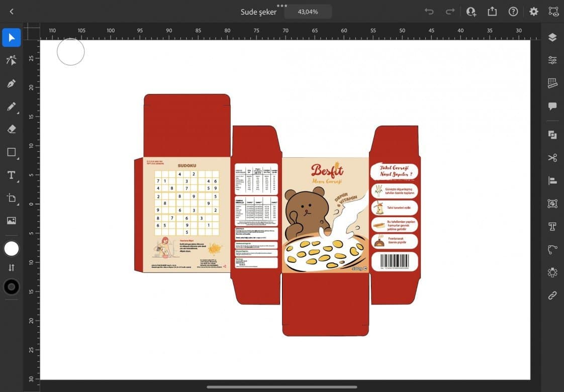Open the Cut scissors options panel

(x=552, y=157)
